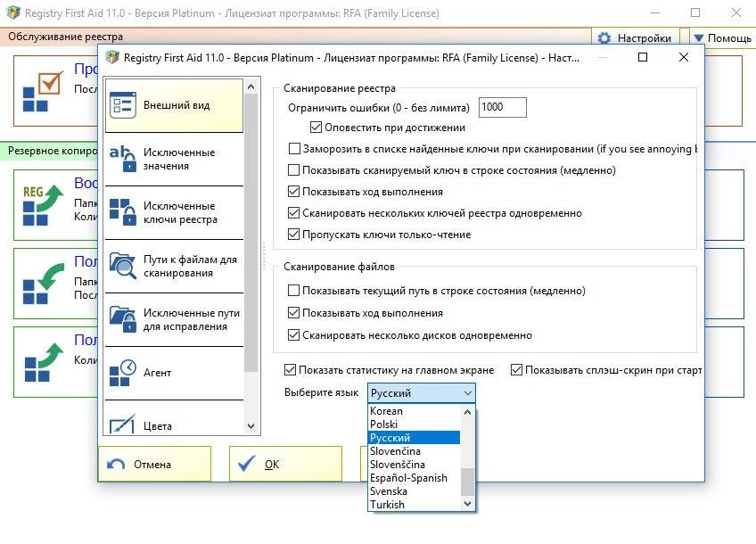Viewport: 756px width, 544px height.
Task: Click the language list scroll-up arrow
Action: coord(467,412)
